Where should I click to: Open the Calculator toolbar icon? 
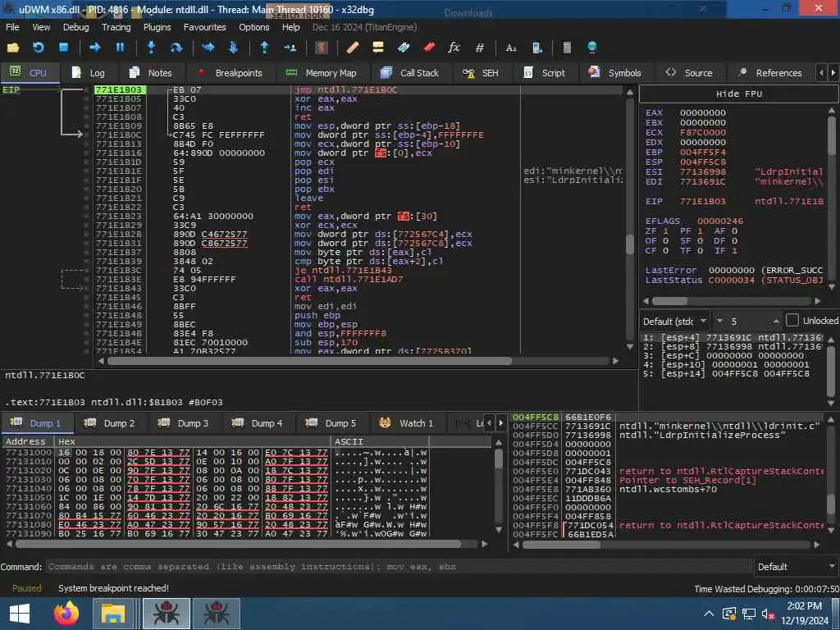point(567,48)
